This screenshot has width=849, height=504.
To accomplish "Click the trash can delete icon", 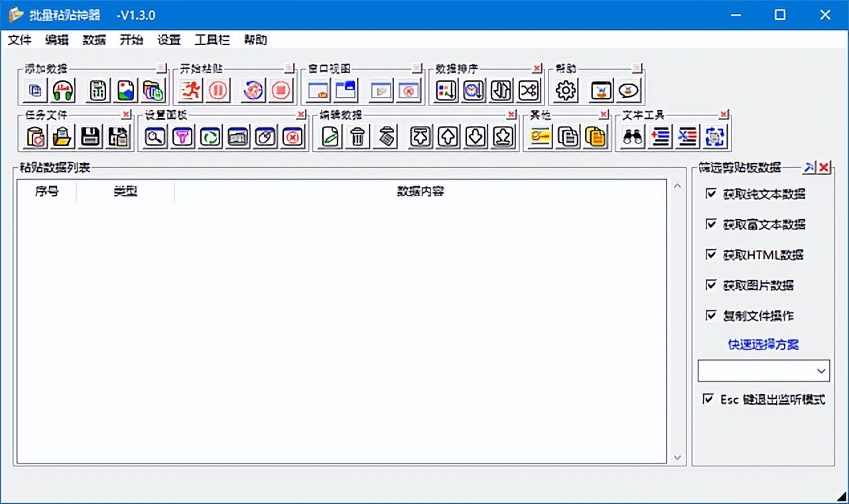I will click(358, 137).
